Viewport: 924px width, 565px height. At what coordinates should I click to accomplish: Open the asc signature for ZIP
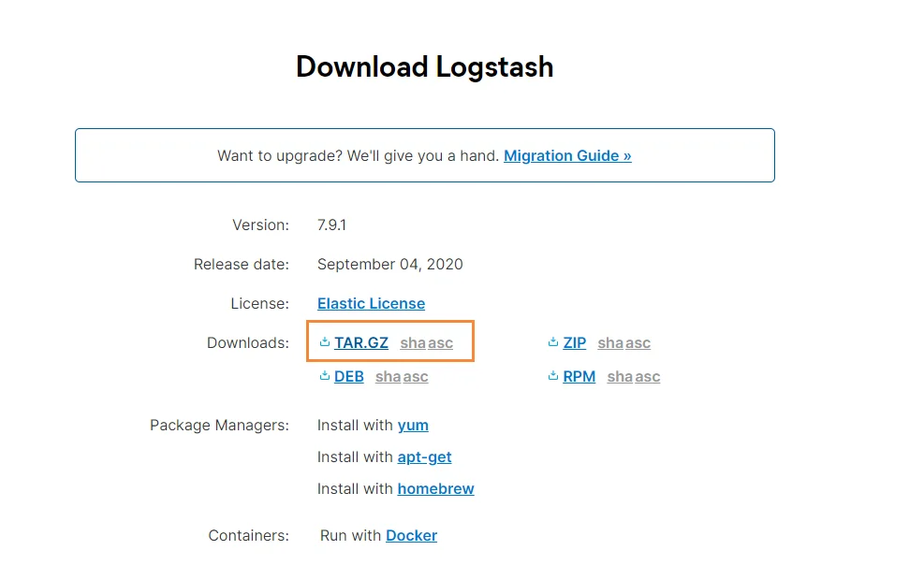(x=638, y=342)
